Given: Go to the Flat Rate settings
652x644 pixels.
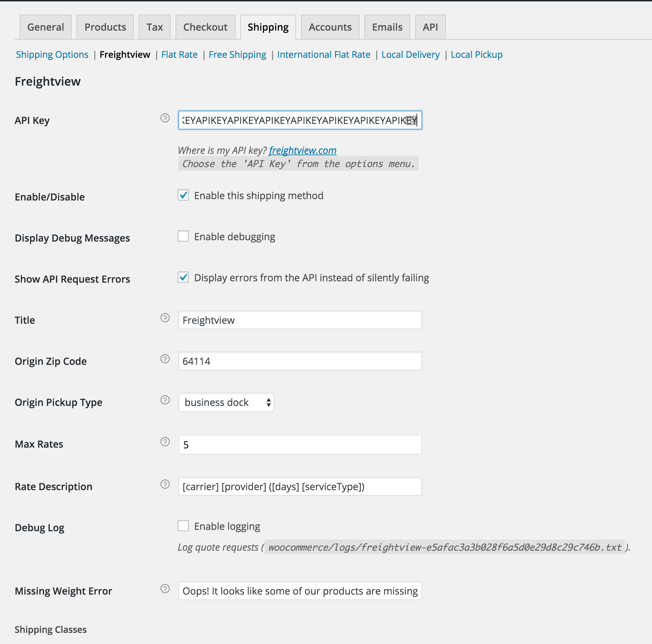Looking at the screenshot, I should click(x=179, y=55).
